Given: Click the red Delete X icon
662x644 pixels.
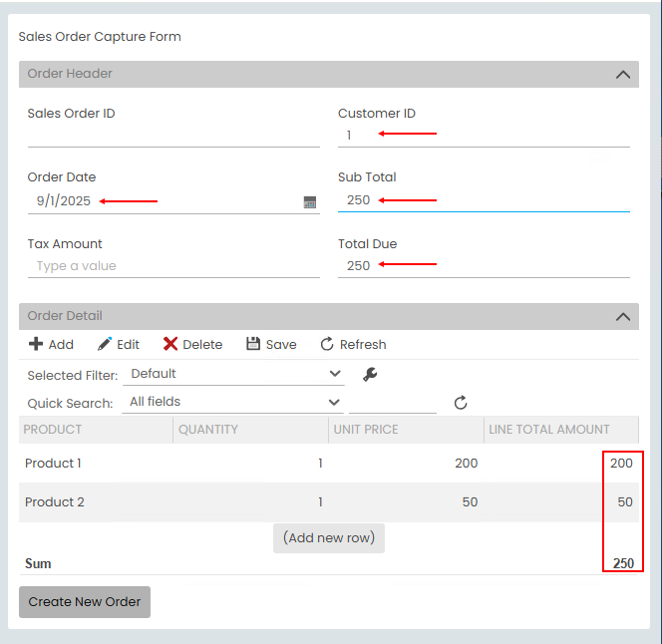Looking at the screenshot, I should pyautogui.click(x=170, y=344).
